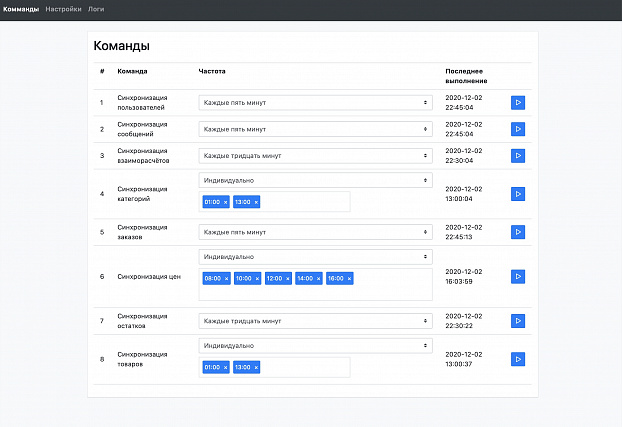Viewport: 622px width, 427px height.
Task: Open frequency dropdown for Синхронизация товаров
Action: click(315, 346)
